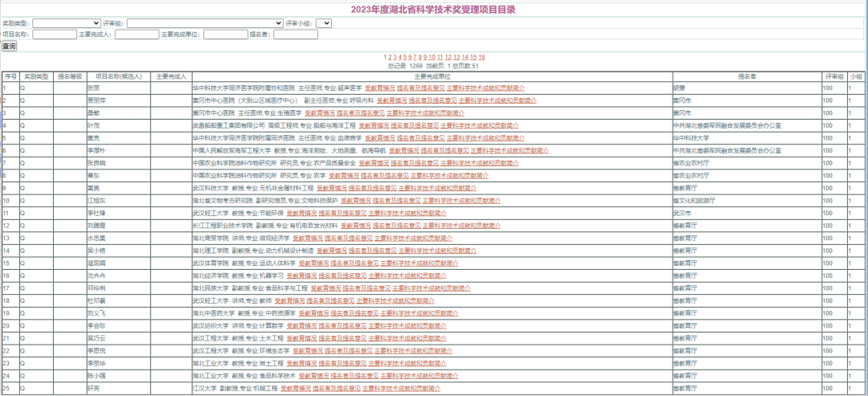The height and width of the screenshot is (396, 868).
Task: Click the page title 2023年度湖北省科学技术奖受理项目目录
Action: pyautogui.click(x=433, y=10)
